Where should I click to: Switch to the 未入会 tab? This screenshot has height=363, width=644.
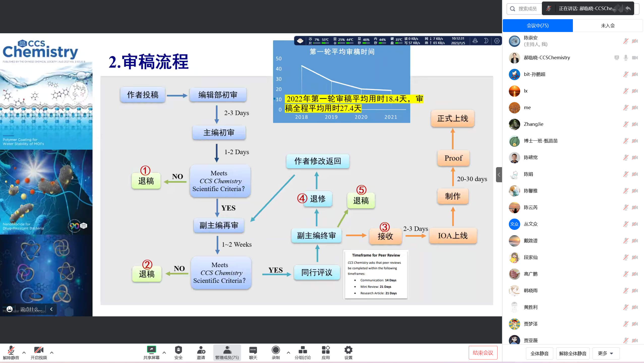pyautogui.click(x=608, y=25)
